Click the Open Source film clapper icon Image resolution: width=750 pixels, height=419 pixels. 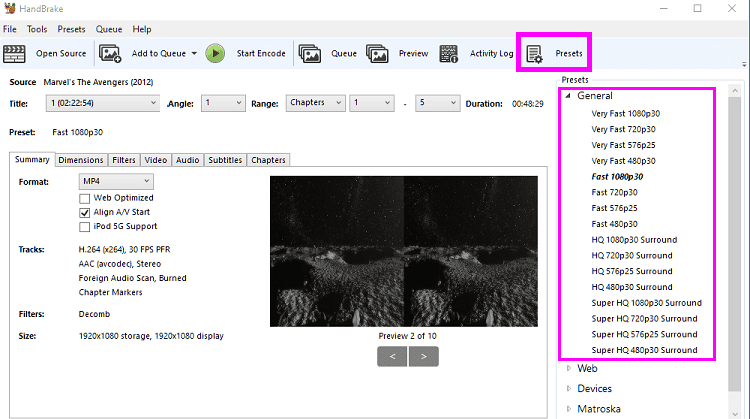[x=14, y=54]
